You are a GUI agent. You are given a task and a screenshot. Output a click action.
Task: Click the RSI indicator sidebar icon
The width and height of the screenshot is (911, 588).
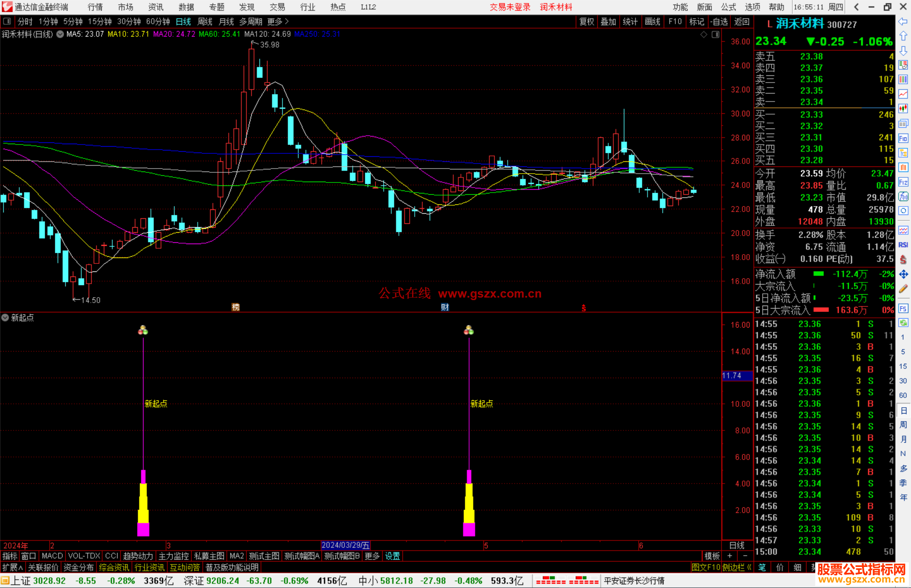903,245
